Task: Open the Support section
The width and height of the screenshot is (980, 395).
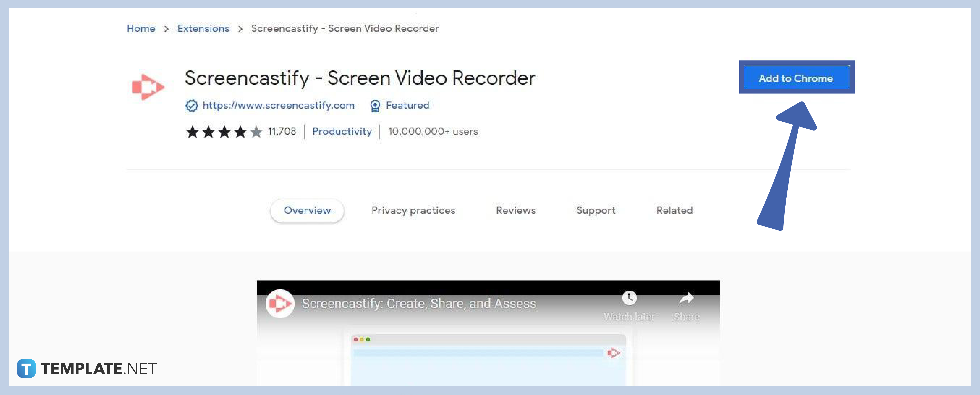Action: point(596,211)
